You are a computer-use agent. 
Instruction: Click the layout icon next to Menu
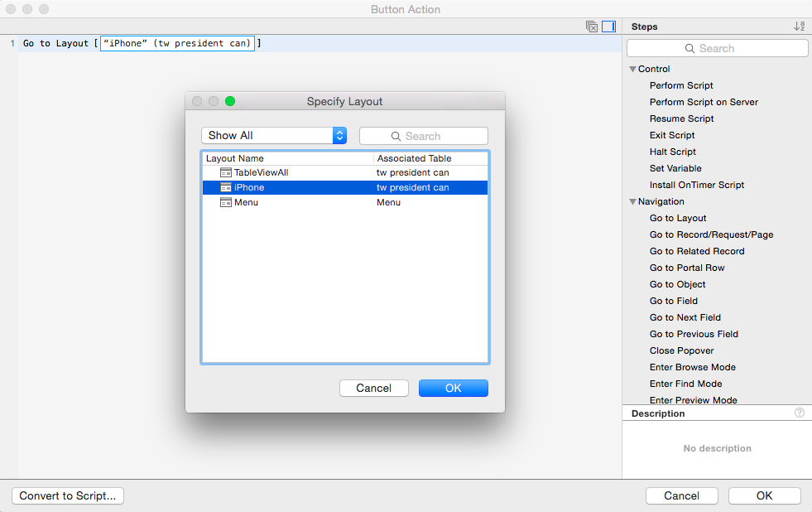coord(226,202)
